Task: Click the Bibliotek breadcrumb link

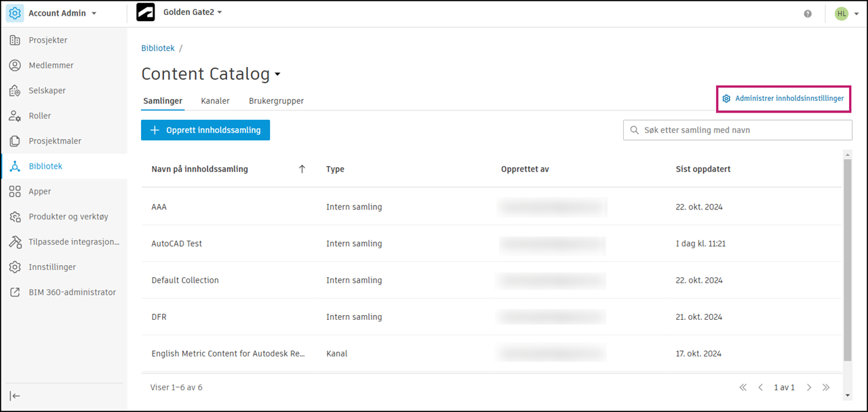Action: [x=158, y=48]
